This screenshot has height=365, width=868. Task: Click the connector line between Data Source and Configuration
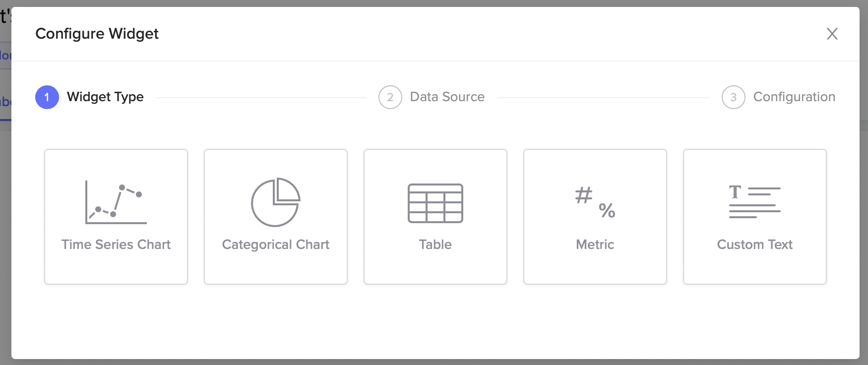[603, 98]
